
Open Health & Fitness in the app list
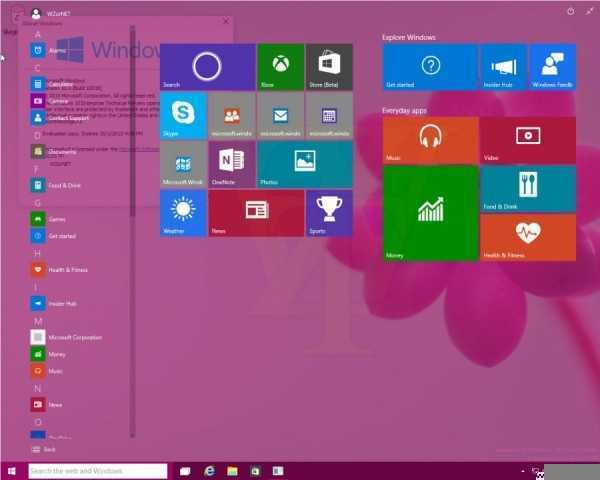pyautogui.click(x=59, y=270)
